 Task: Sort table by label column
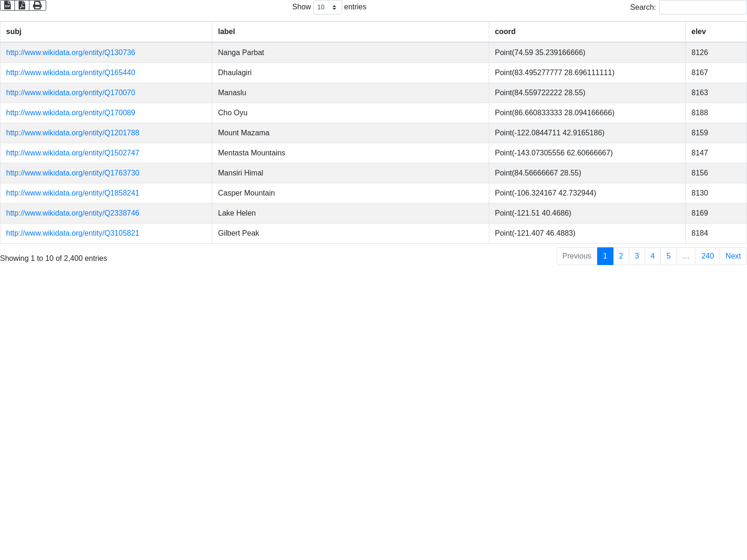click(226, 32)
